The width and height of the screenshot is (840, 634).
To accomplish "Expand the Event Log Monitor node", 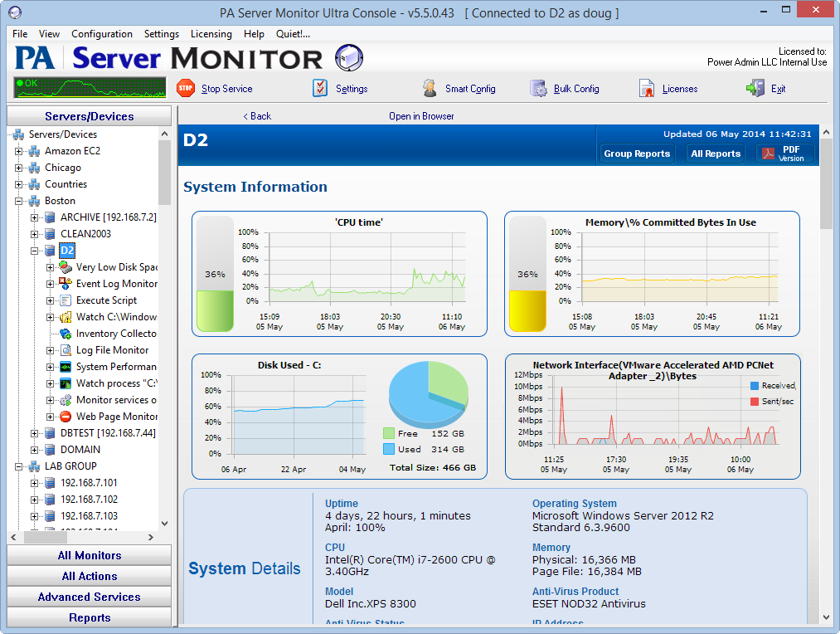I will click(x=50, y=284).
